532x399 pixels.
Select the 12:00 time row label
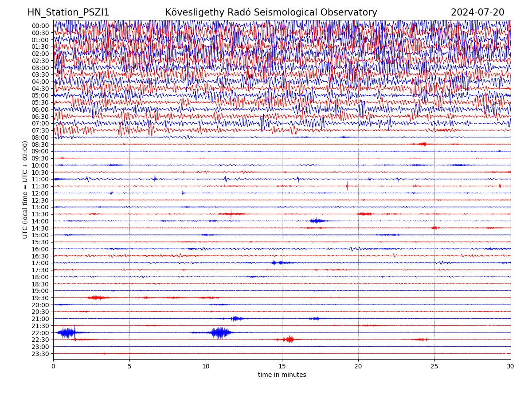point(40,193)
